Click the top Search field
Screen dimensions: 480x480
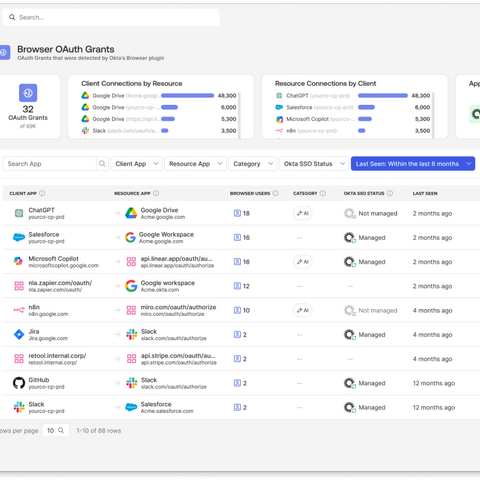111,17
